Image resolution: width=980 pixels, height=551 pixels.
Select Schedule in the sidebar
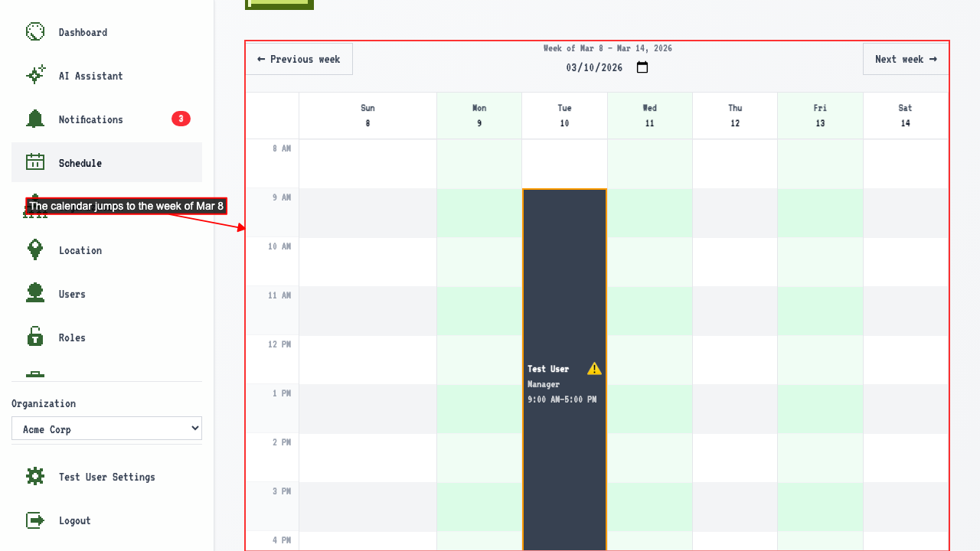106,162
